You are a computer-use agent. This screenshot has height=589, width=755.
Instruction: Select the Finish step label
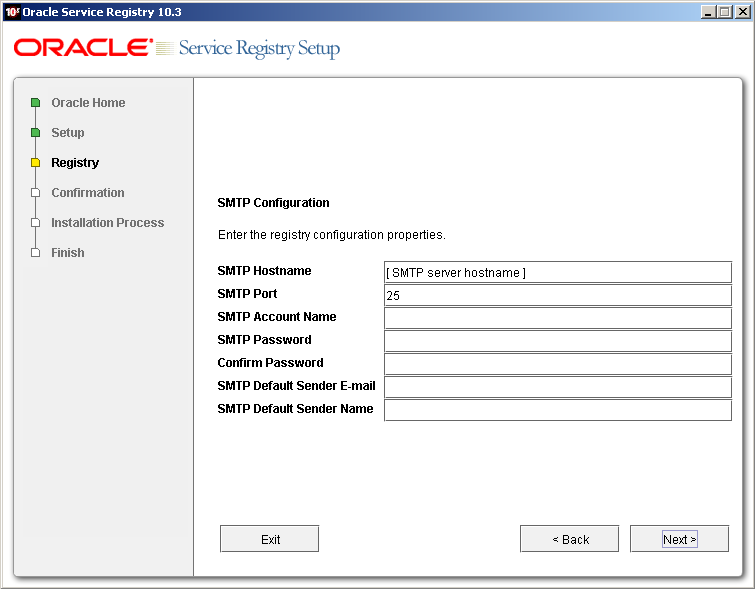click(x=68, y=252)
